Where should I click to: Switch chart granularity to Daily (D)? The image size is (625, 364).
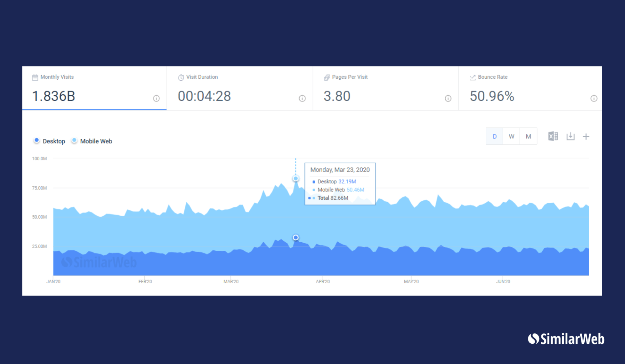[495, 136]
